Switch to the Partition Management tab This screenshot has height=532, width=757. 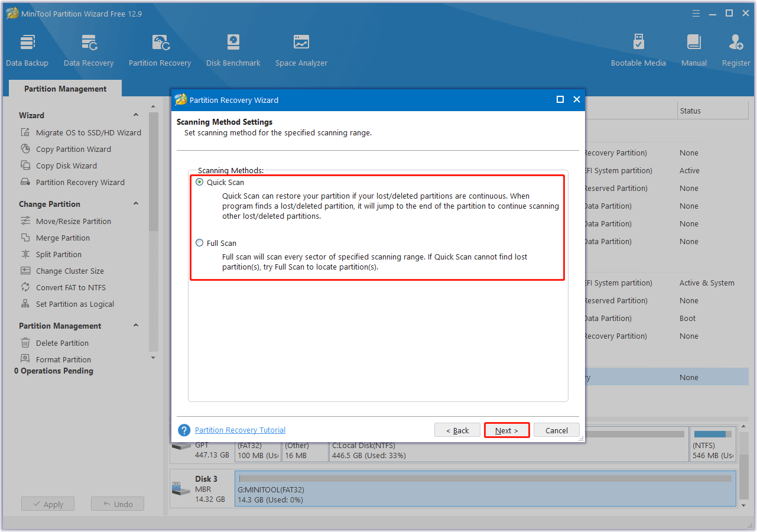point(65,88)
